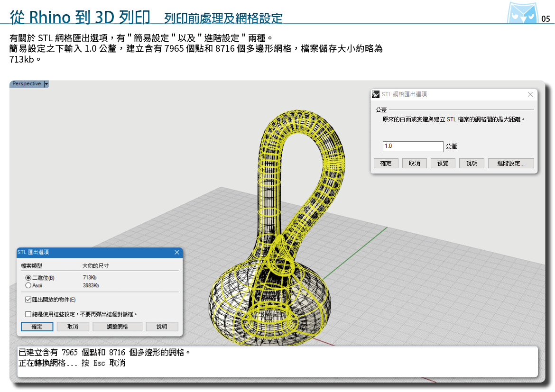Click the 檔案類型 column heading
The image size is (555, 392).
(x=31, y=266)
